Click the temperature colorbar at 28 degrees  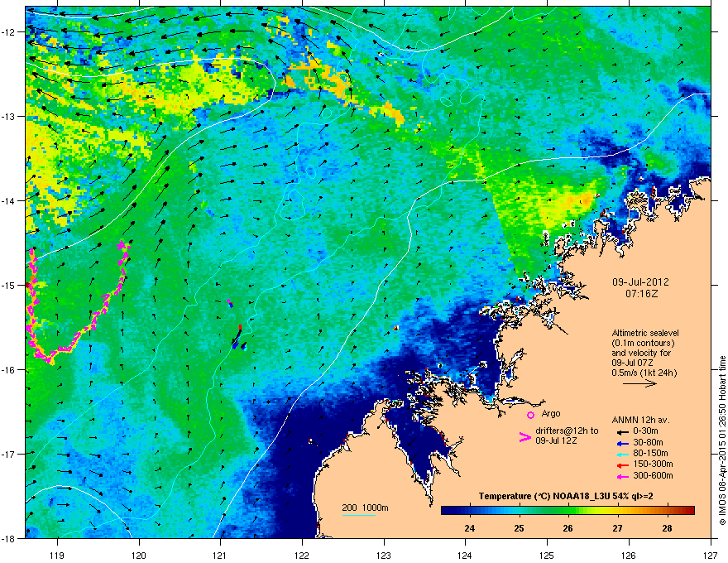(x=667, y=511)
